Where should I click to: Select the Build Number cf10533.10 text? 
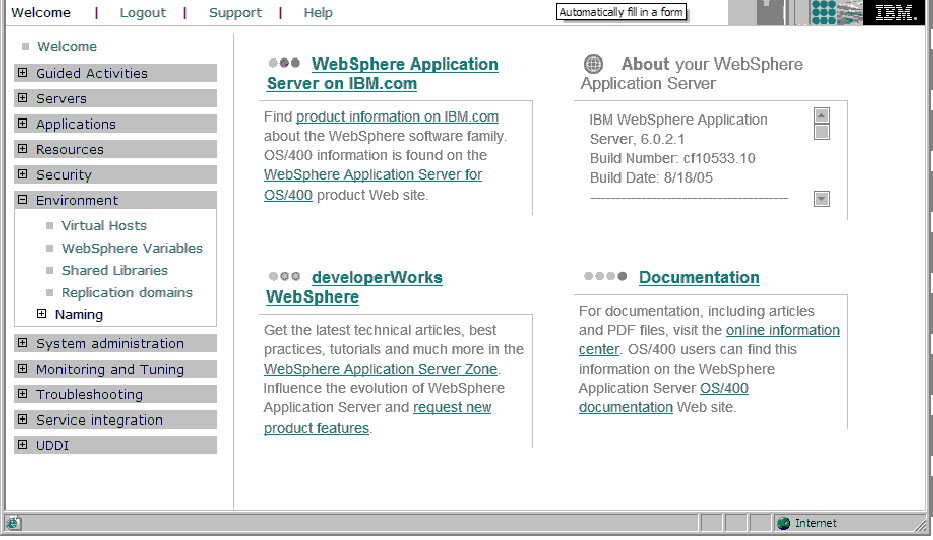672,158
